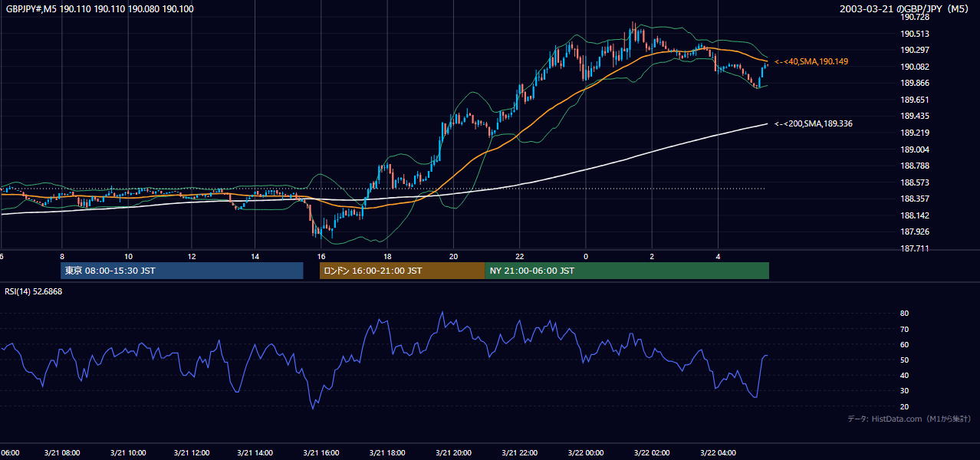Viewport: 980px width, 460px height.
Task: Click RSI scale level 40
Action: [904, 376]
